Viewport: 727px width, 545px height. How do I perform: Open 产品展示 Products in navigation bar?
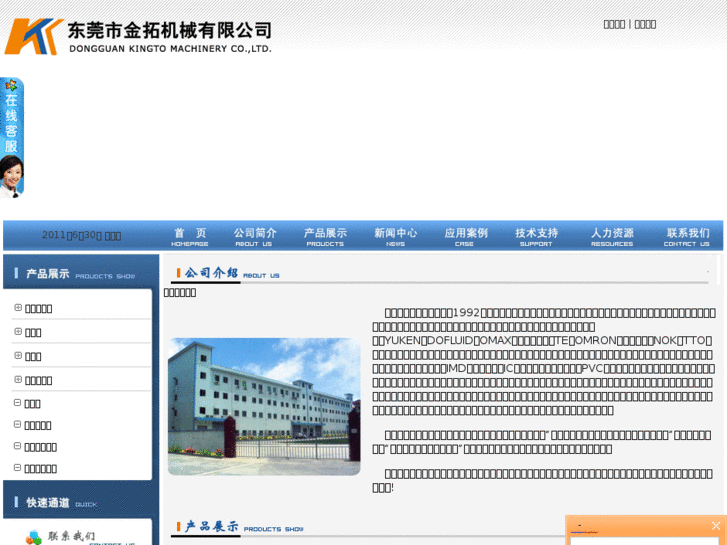[325, 237]
